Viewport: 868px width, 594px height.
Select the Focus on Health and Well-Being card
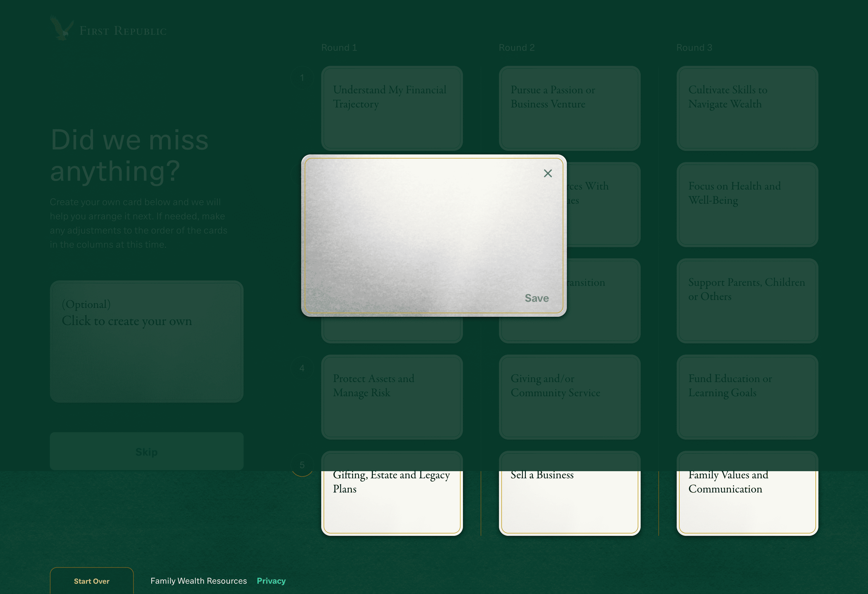tap(747, 204)
